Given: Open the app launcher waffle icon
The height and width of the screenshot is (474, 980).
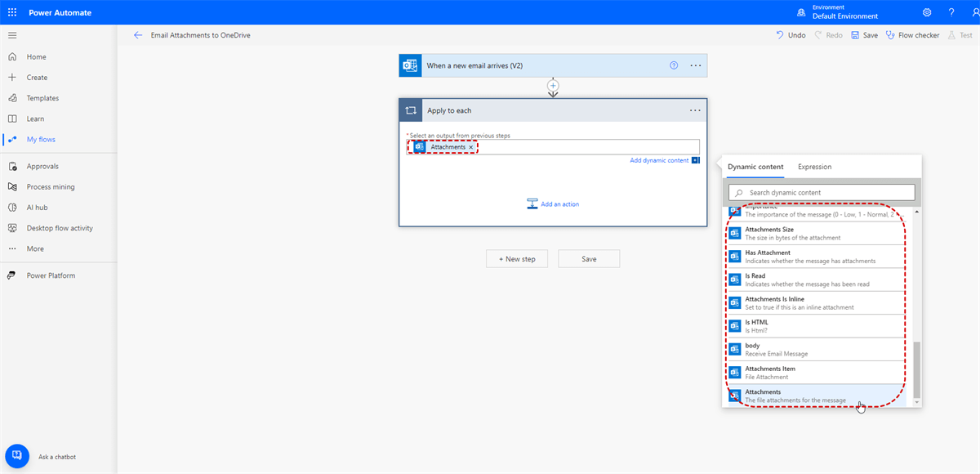Looking at the screenshot, I should (12, 12).
